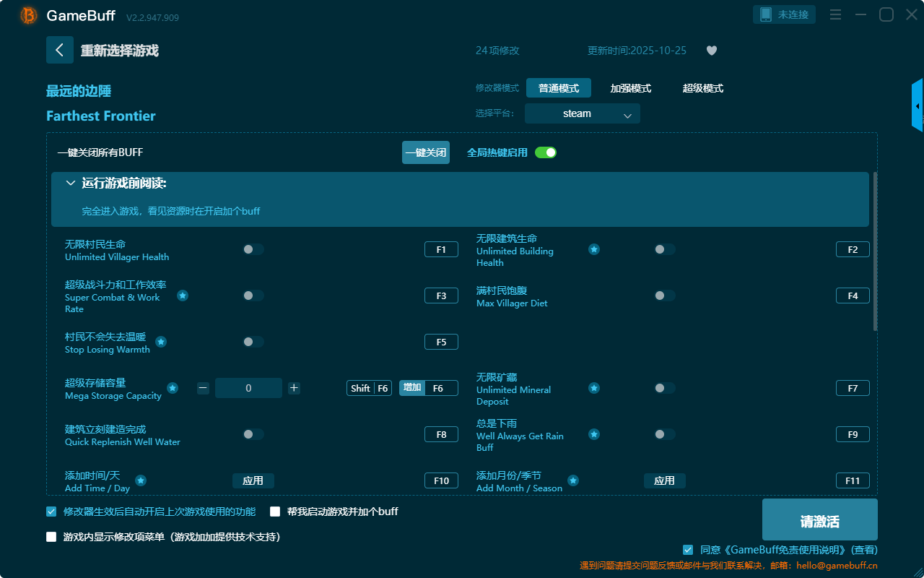This screenshot has height=578, width=924.
Task: Check the show in-game cheat menu checkbox
Action: tap(51, 537)
